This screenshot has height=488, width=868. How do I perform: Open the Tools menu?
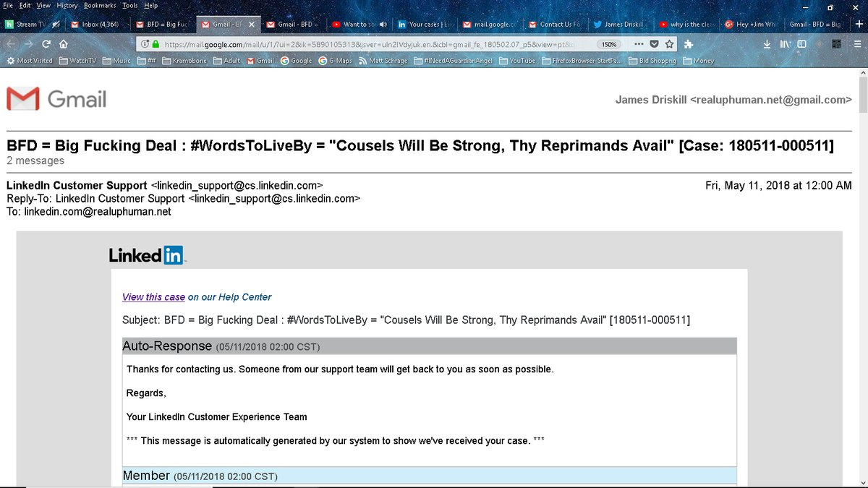pos(130,5)
